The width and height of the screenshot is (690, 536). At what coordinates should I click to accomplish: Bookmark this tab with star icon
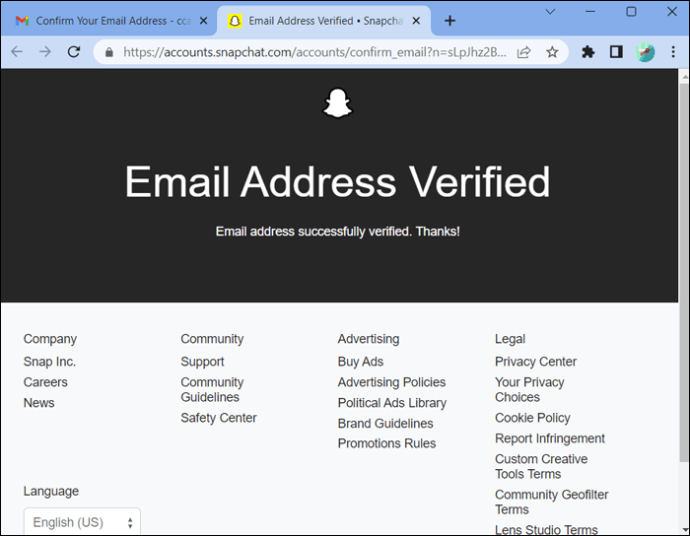(552, 52)
